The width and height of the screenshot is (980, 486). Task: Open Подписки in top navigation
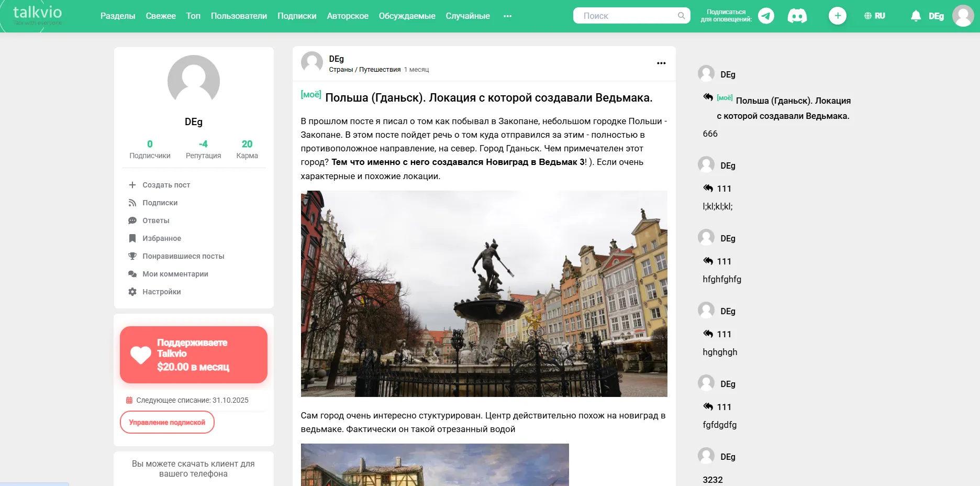[297, 16]
